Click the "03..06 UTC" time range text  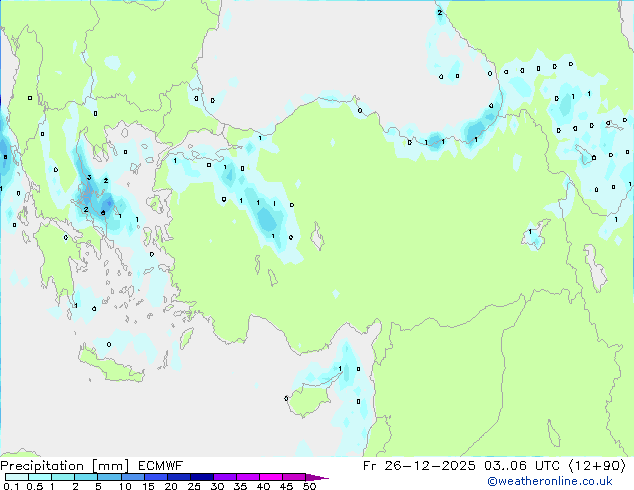522,466
